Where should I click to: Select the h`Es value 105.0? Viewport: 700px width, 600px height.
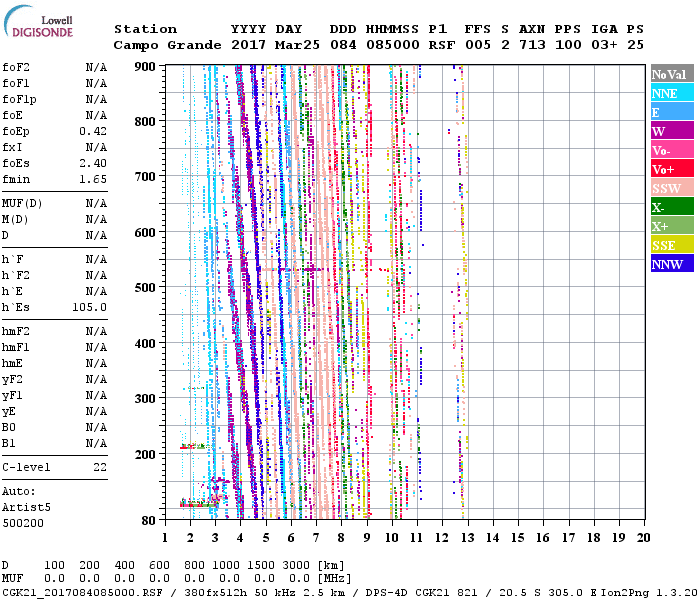[89, 307]
